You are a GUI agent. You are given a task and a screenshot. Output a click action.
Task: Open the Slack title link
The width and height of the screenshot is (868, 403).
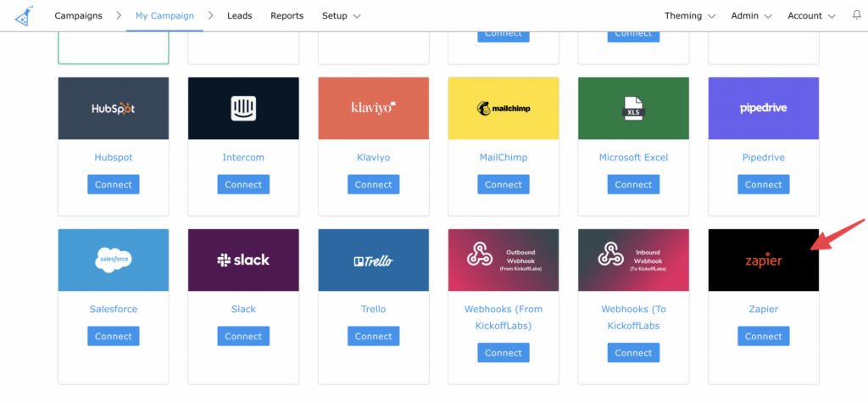[243, 310]
